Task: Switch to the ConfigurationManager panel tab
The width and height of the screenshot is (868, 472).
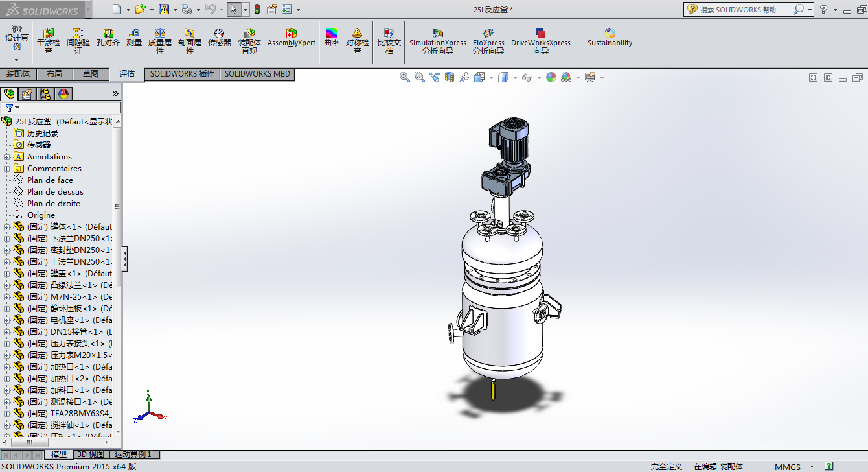Action: coord(45,94)
